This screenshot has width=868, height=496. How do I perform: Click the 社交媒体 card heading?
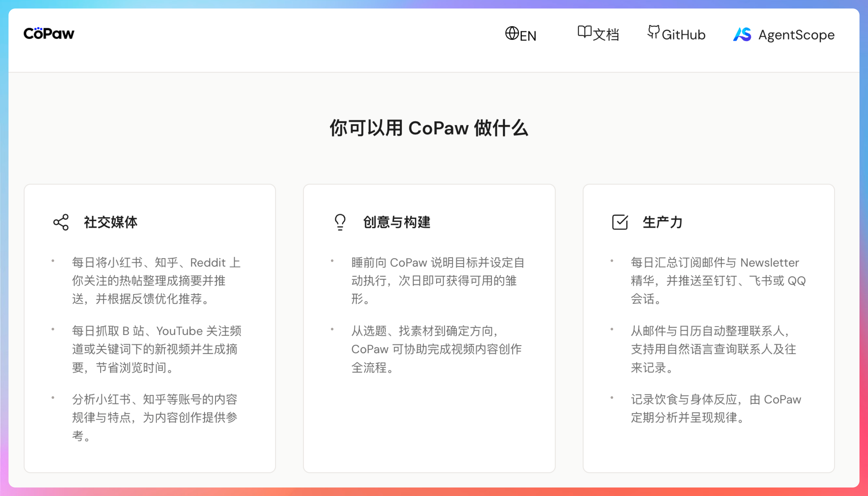point(111,222)
